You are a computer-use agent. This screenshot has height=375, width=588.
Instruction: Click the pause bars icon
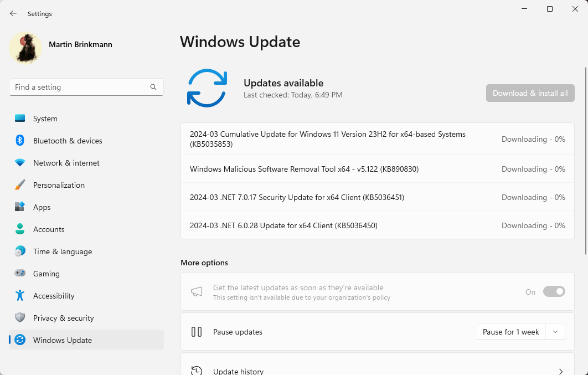[197, 332]
